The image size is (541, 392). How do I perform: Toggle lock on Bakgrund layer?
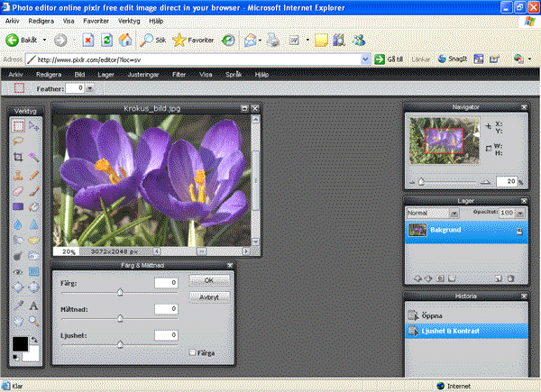click(x=519, y=231)
